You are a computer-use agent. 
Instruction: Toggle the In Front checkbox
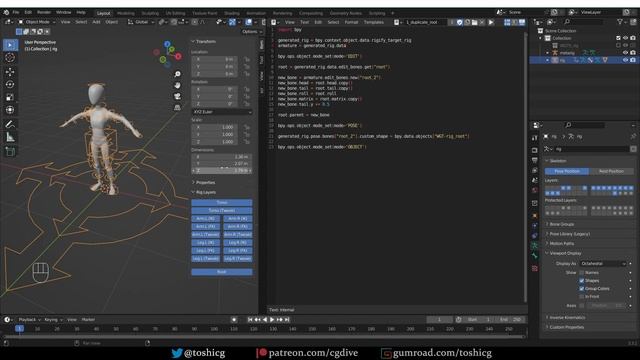tap(582, 297)
